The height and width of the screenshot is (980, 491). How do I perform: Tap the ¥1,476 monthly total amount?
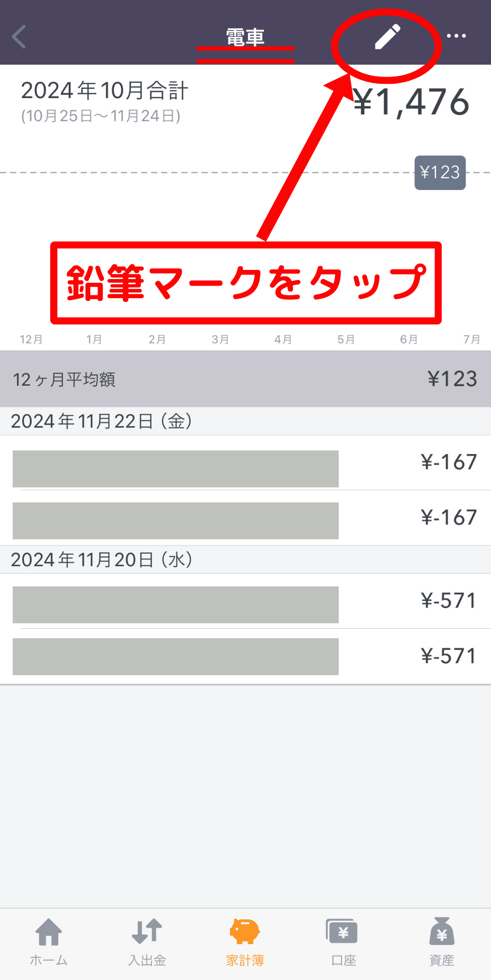(x=412, y=102)
